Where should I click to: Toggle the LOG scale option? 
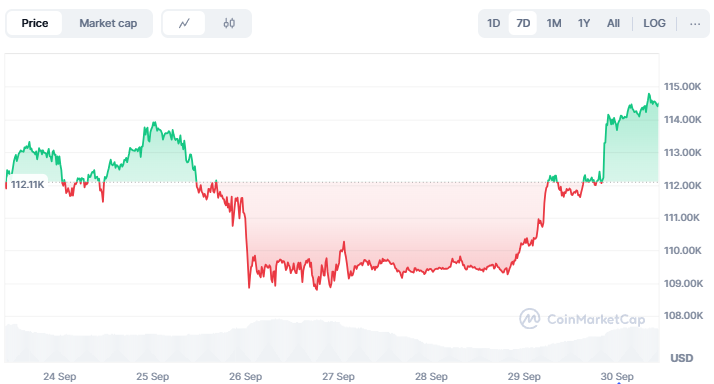(x=654, y=23)
